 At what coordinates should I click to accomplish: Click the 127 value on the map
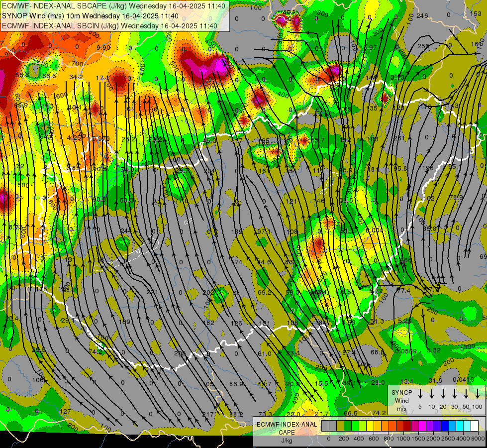[x=65, y=412]
